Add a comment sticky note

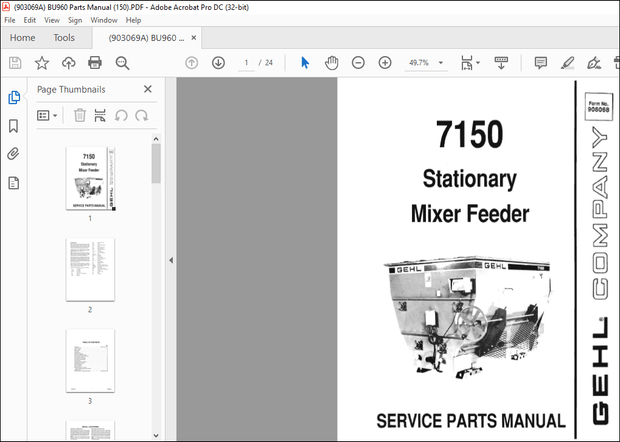pyautogui.click(x=541, y=62)
